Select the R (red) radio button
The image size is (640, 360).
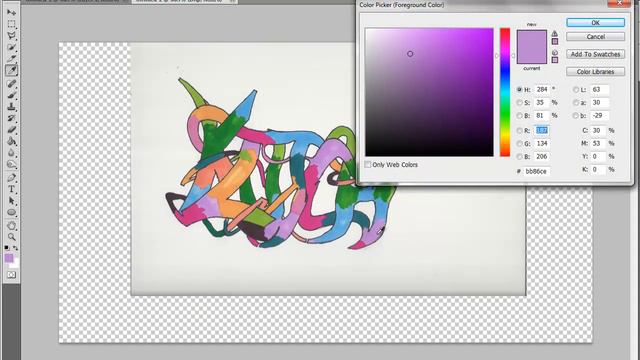click(519, 131)
